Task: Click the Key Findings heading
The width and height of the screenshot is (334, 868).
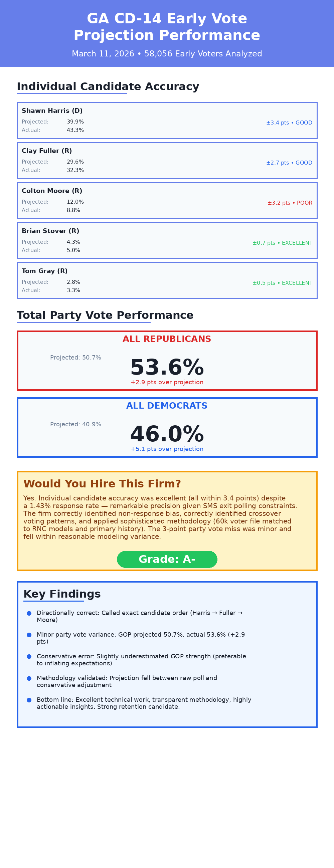Action: pos(62,594)
